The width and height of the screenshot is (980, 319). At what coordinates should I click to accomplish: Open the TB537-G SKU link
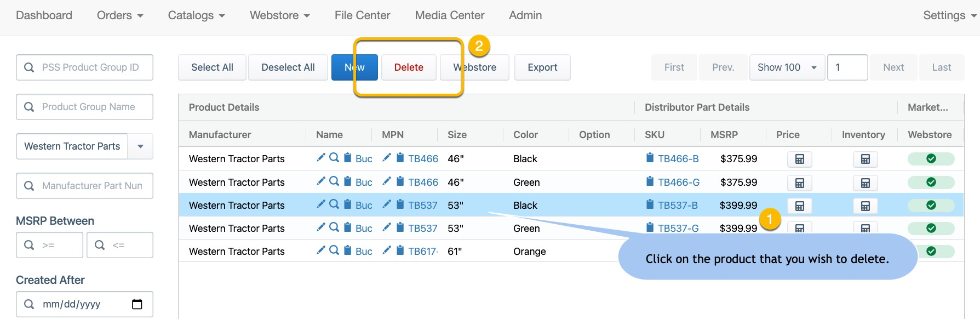click(x=678, y=228)
